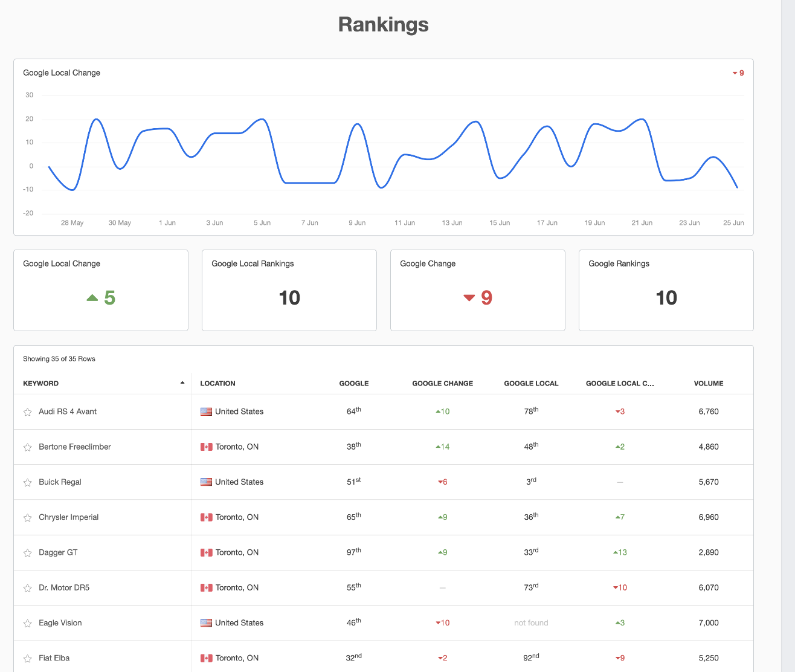Screen dimensions: 795x672
Task: Toggle the star beside Bertone Freeclimber
Action: (27, 447)
